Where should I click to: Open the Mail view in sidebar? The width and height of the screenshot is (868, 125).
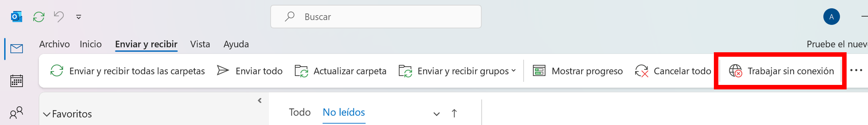[16, 49]
